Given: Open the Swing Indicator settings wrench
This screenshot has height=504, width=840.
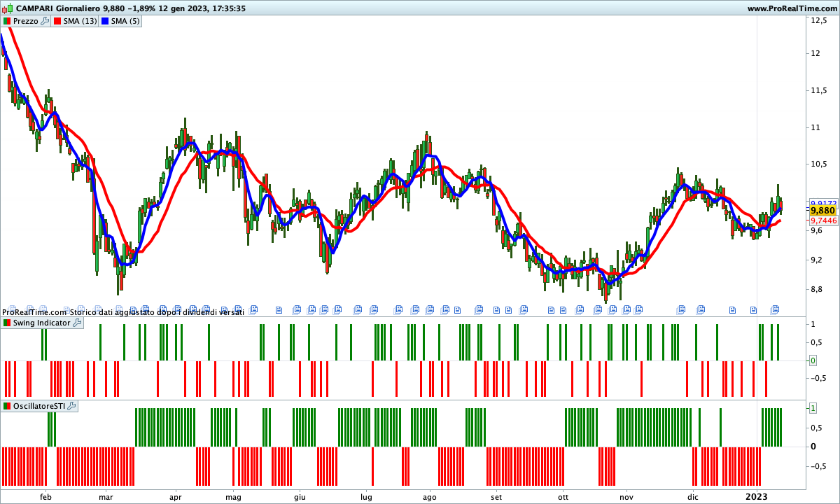Looking at the screenshot, I should coord(77,323).
